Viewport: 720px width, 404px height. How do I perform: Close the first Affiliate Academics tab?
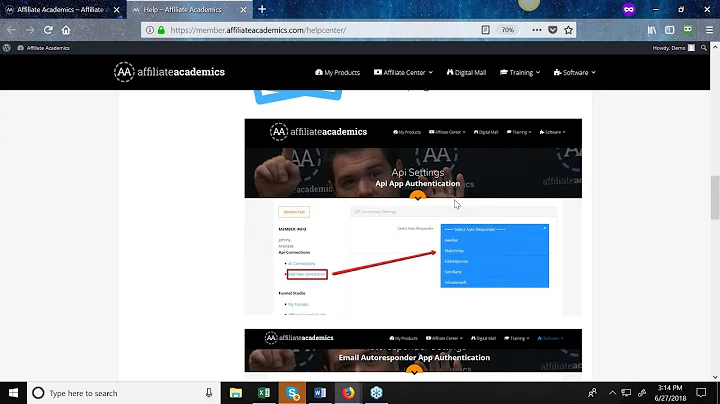(x=117, y=9)
